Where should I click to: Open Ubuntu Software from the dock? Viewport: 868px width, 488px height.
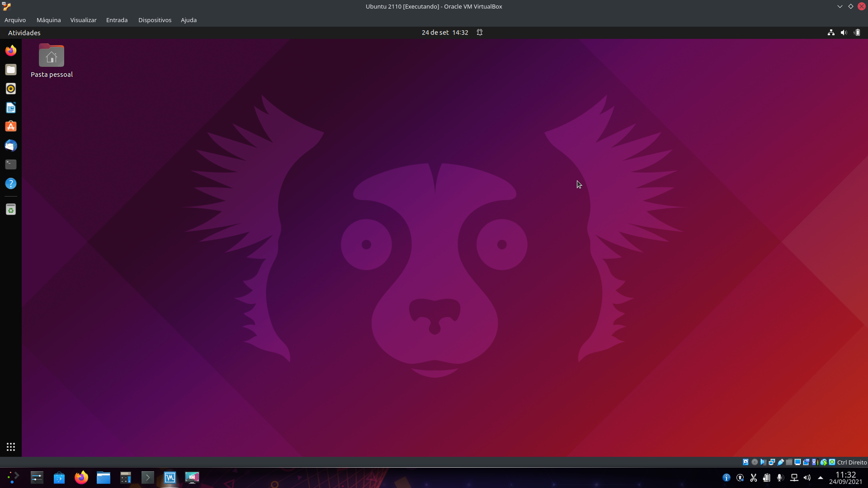point(11,127)
